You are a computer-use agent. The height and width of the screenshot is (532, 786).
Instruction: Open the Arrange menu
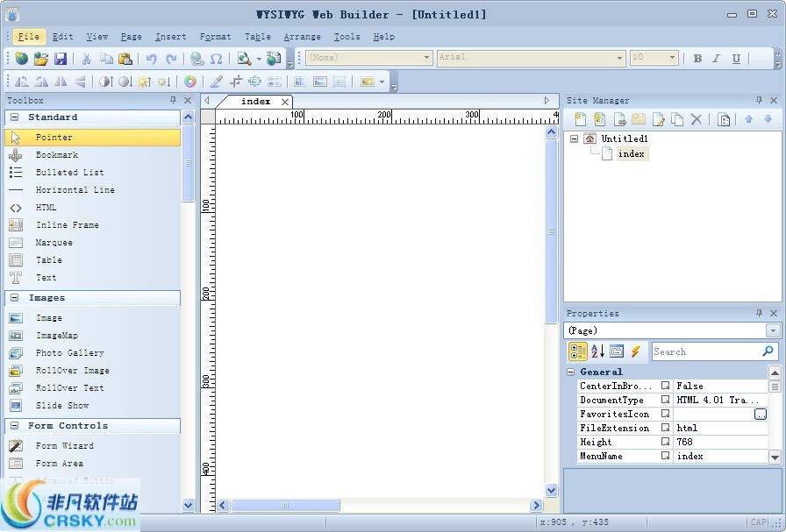pos(303,37)
